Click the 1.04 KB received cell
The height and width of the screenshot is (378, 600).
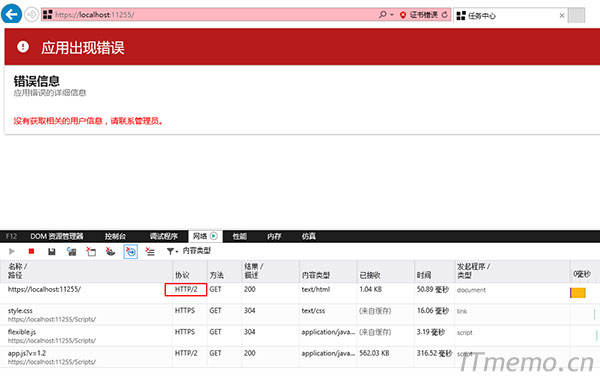pos(370,289)
